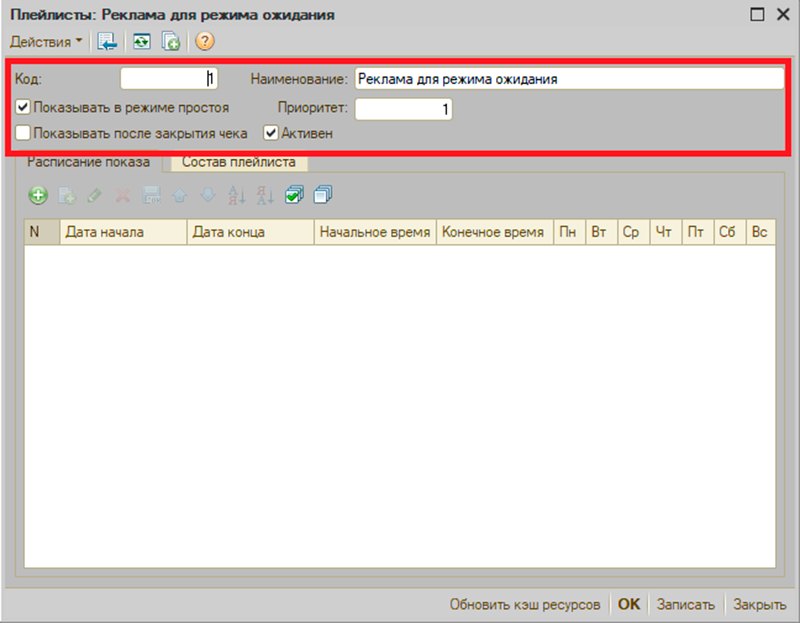Click the go-to-list icon beside Действия

[107, 41]
